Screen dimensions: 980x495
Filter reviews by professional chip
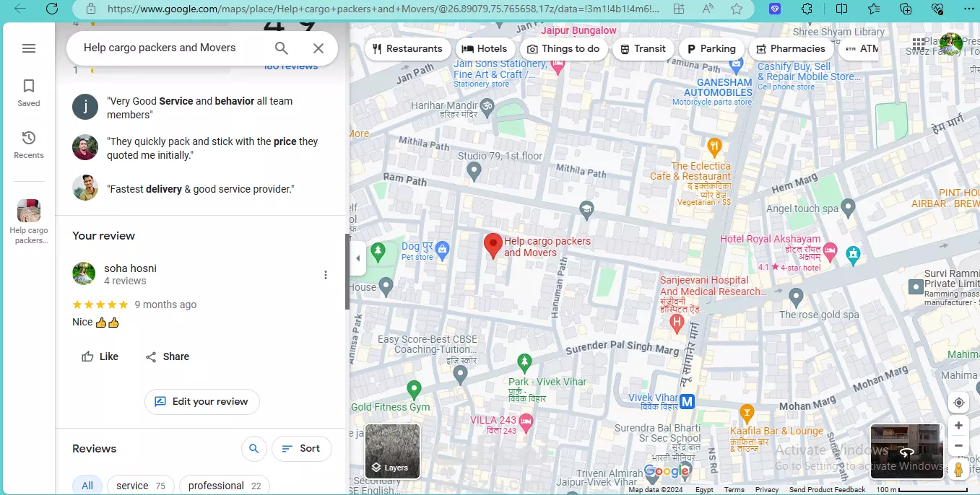(225, 486)
